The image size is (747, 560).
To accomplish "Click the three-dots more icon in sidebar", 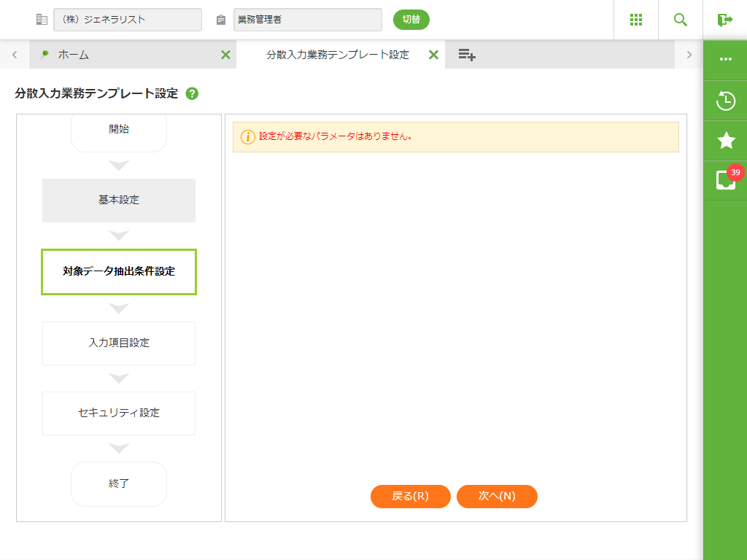I will (725, 60).
